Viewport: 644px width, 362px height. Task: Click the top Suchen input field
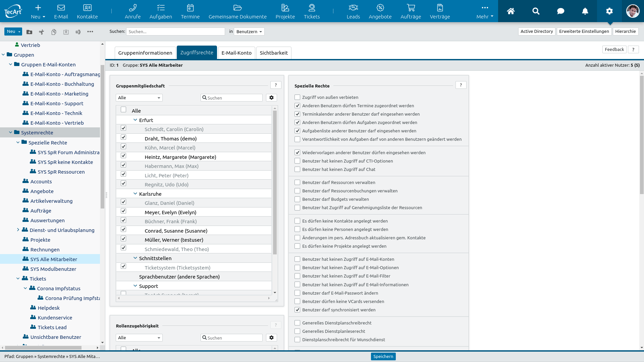coord(175,32)
